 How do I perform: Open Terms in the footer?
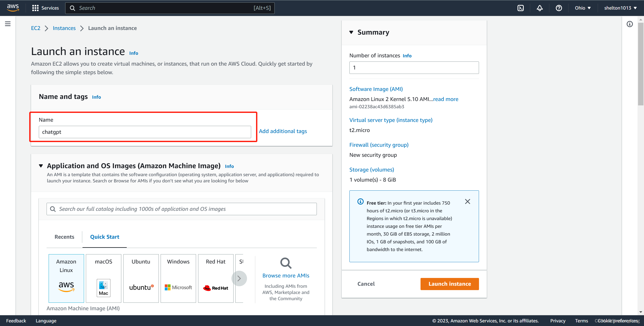pos(582,321)
